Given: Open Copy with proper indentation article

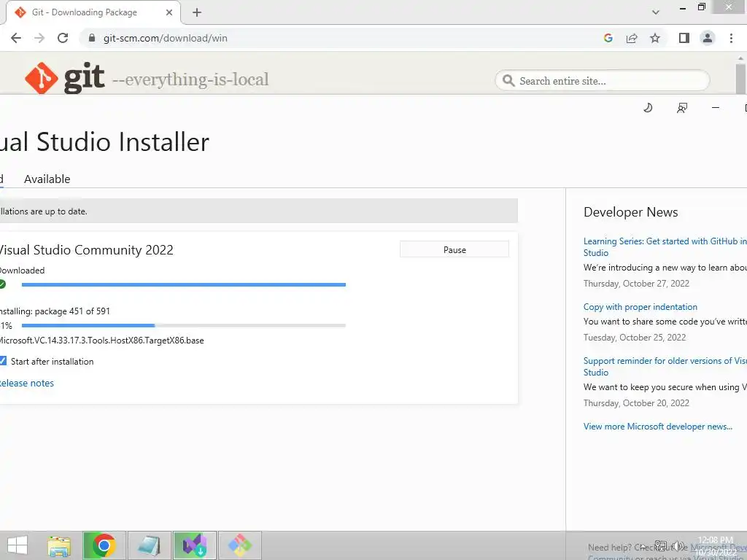Looking at the screenshot, I should pyautogui.click(x=640, y=307).
